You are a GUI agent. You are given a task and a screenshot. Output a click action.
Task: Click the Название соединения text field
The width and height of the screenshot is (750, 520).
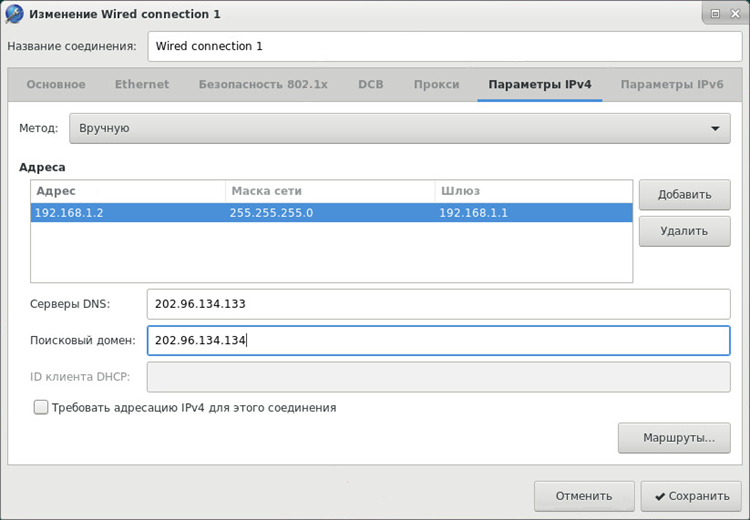tap(438, 46)
